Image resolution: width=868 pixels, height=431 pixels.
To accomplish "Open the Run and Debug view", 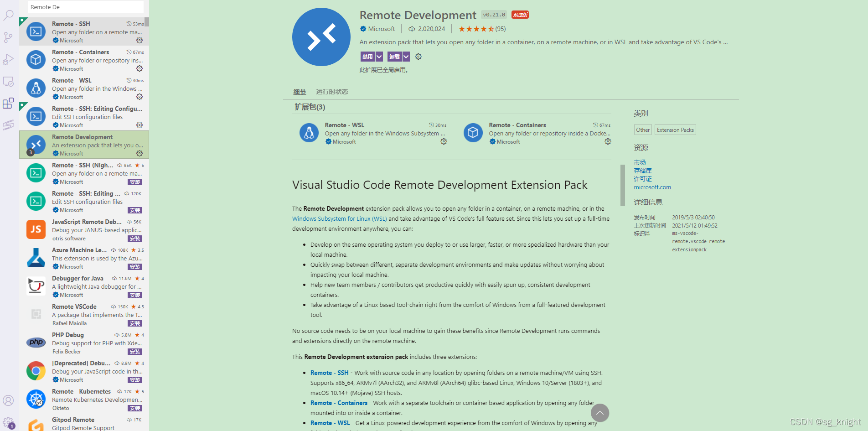I will coord(8,59).
